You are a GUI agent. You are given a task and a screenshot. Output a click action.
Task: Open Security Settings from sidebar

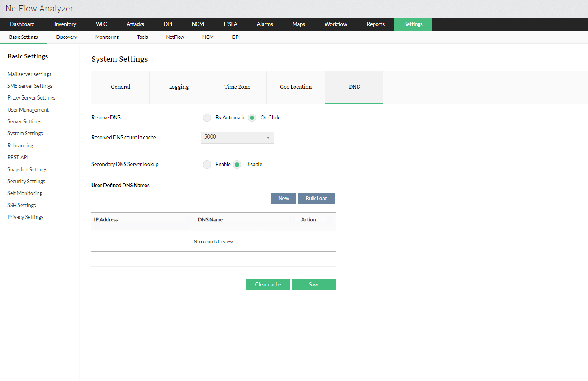click(26, 182)
